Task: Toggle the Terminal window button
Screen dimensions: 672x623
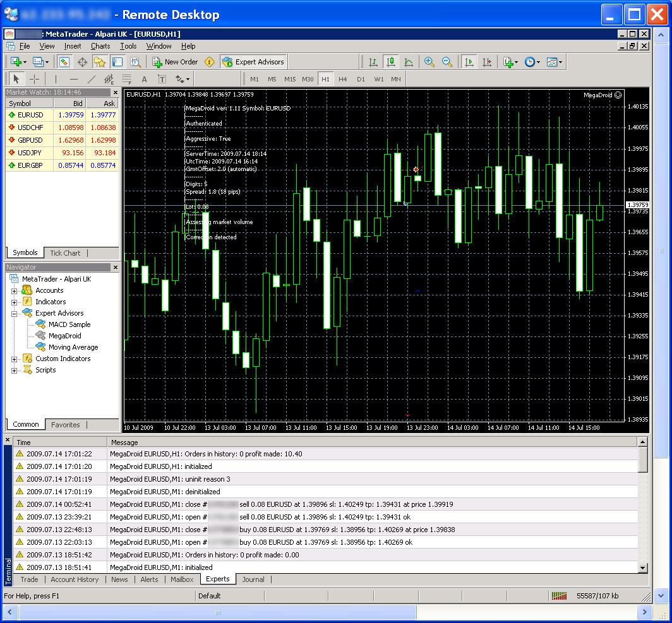Action: point(117,62)
